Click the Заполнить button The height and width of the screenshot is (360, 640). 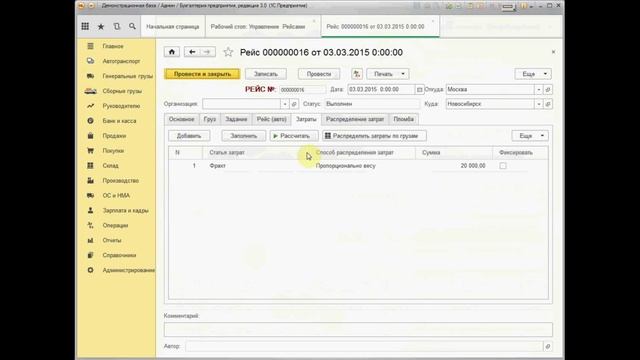click(244, 136)
